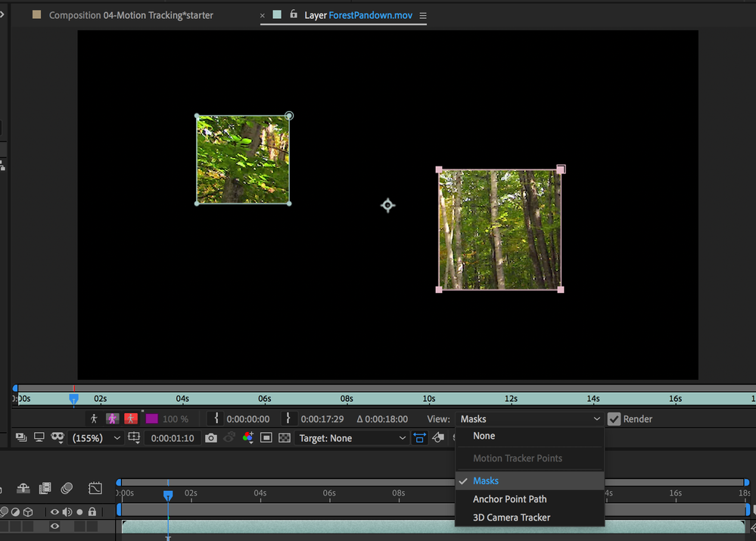Image resolution: width=756 pixels, height=541 pixels.
Task: Click lock column header icon
Action: click(92, 511)
